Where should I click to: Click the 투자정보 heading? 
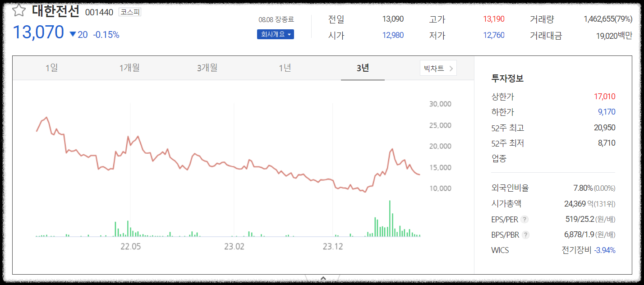(x=507, y=78)
